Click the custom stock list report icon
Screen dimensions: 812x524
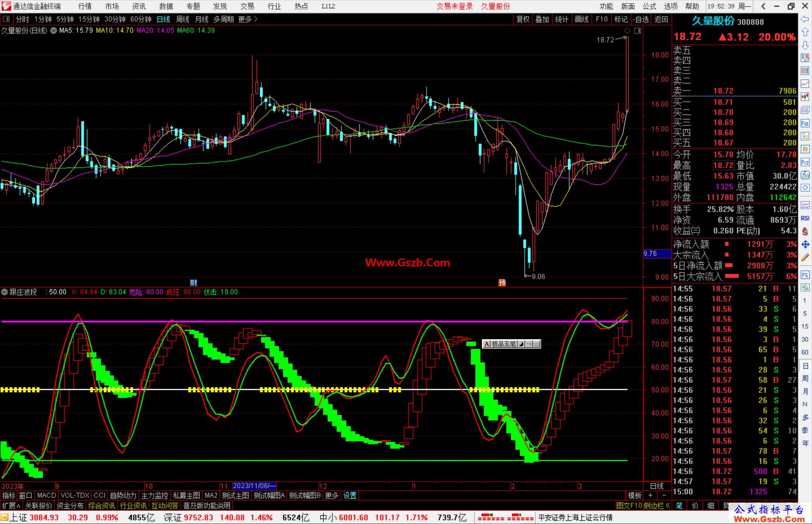[x=805, y=58]
